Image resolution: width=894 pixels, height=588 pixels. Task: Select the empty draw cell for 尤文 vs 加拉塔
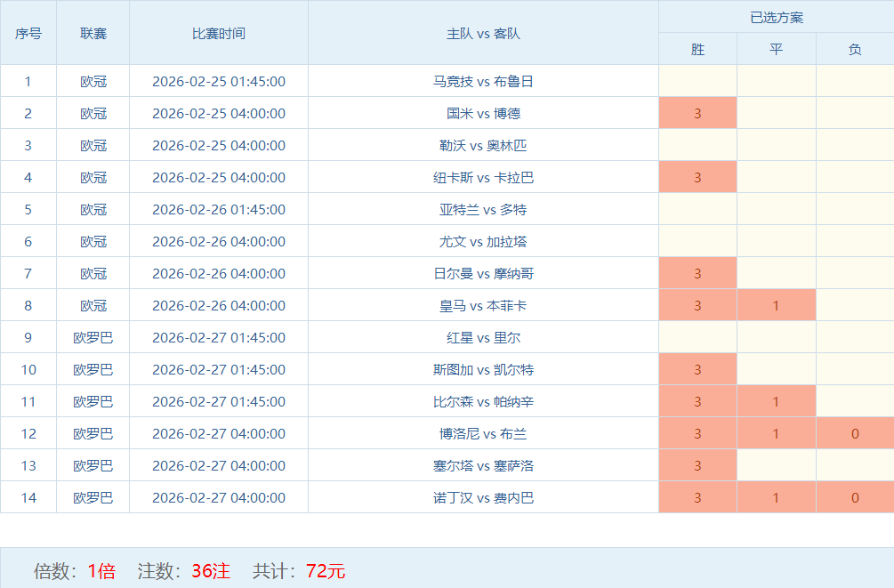[776, 241]
